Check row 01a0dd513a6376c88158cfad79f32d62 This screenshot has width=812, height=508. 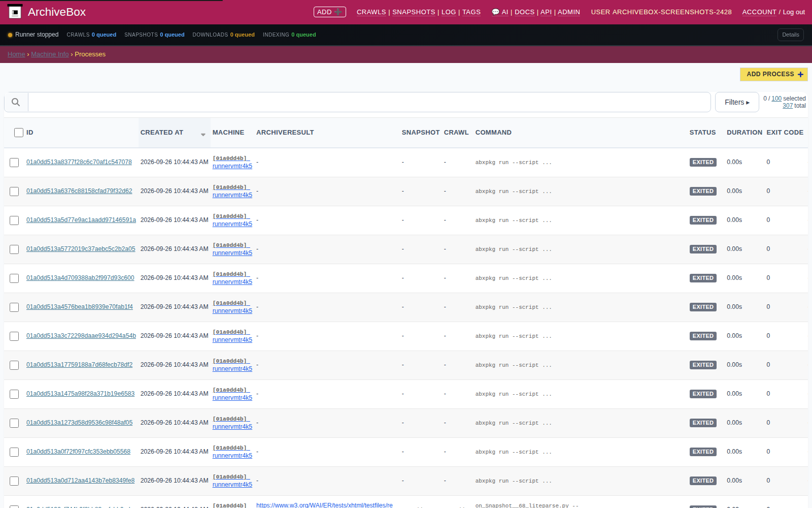14,192
